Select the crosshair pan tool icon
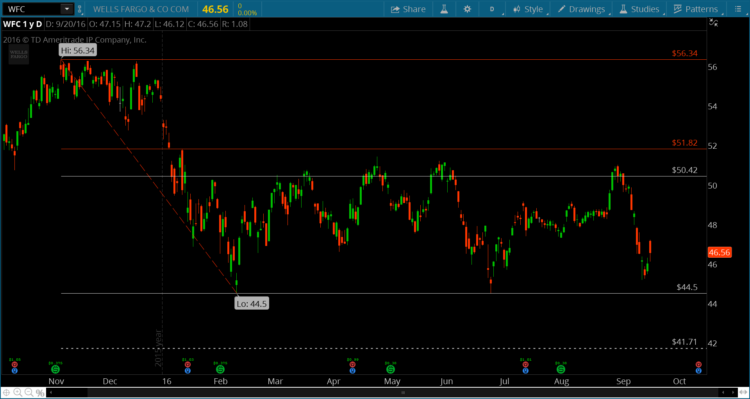 pyautogui.click(x=6, y=393)
